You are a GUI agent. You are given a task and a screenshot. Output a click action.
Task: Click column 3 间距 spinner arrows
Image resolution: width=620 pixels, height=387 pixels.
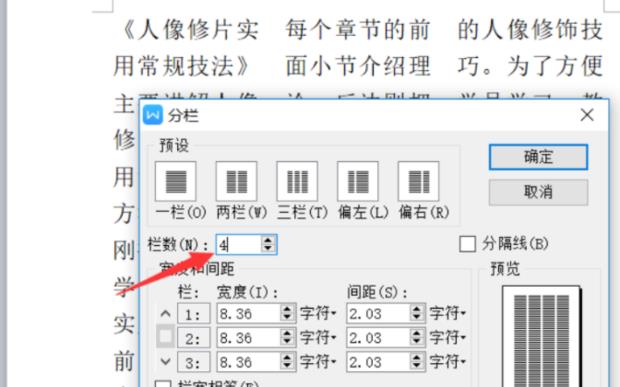pyautogui.click(x=417, y=362)
